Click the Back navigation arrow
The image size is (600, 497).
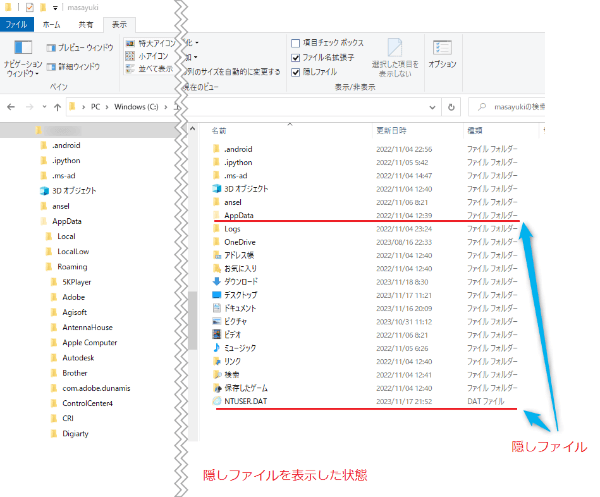pos(11,107)
